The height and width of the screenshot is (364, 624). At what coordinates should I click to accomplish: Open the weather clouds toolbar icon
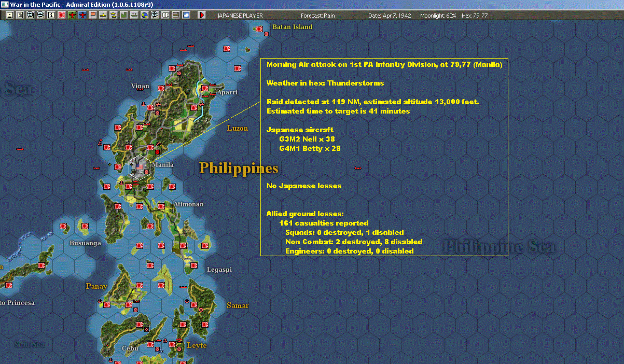click(x=186, y=15)
